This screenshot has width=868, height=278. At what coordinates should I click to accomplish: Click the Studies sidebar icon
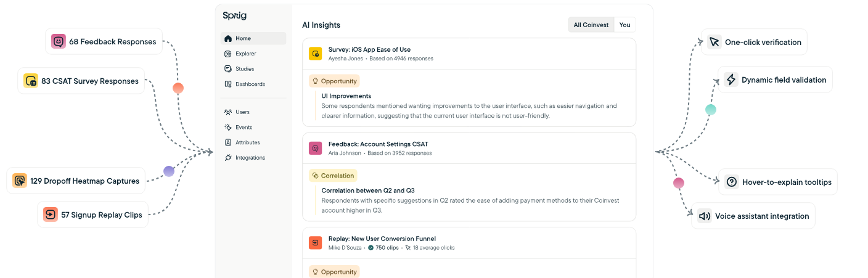[x=228, y=69]
